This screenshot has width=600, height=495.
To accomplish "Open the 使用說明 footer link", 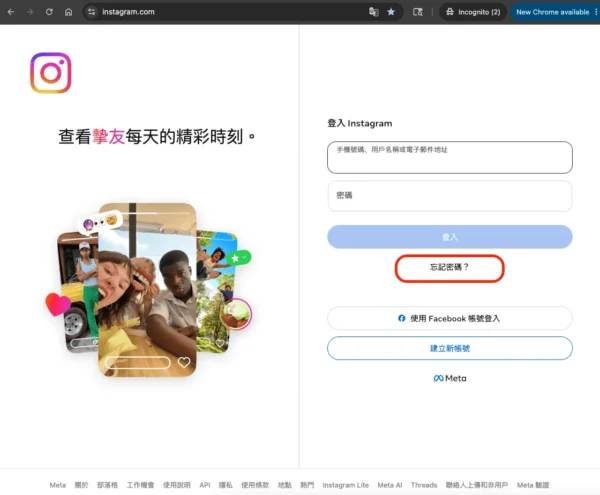I will tap(177, 485).
